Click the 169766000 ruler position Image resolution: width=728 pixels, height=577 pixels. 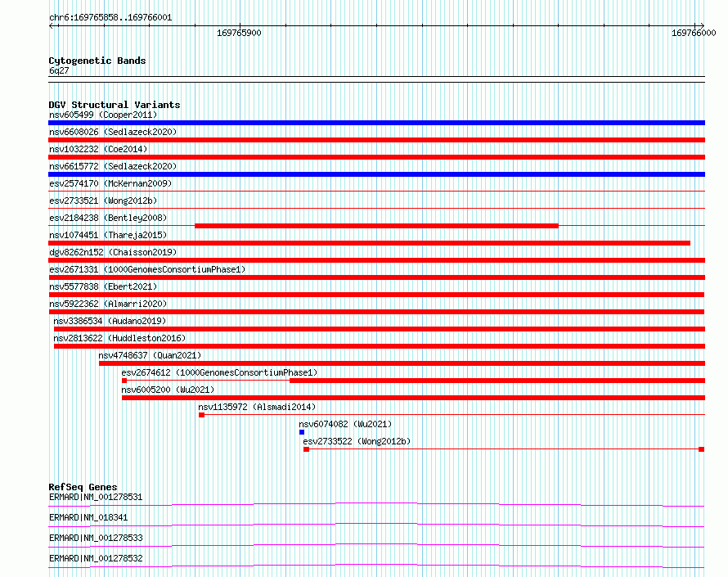(x=694, y=33)
